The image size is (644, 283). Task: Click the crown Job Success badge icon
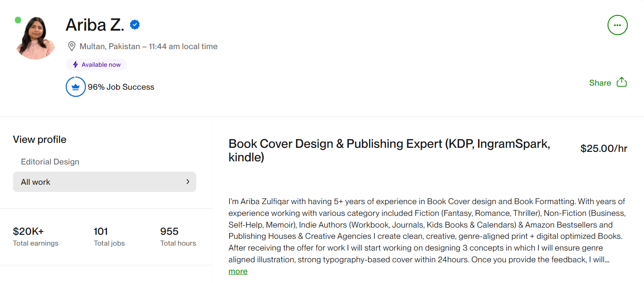(x=76, y=87)
